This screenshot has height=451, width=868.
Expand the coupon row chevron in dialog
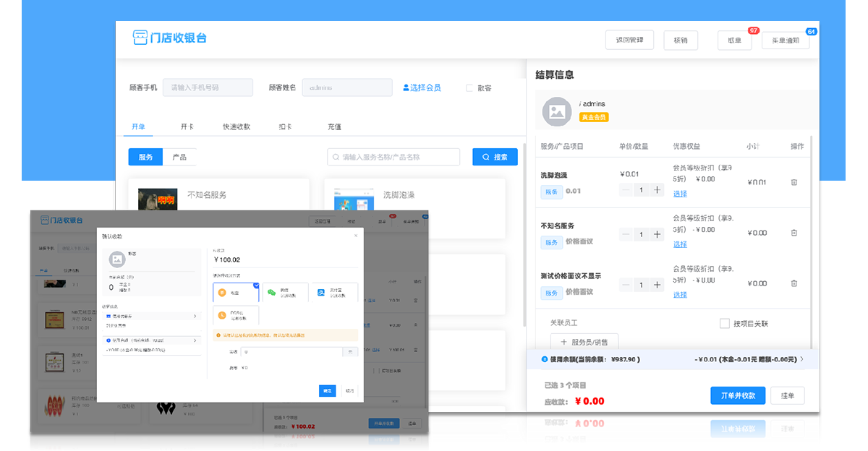(x=195, y=316)
